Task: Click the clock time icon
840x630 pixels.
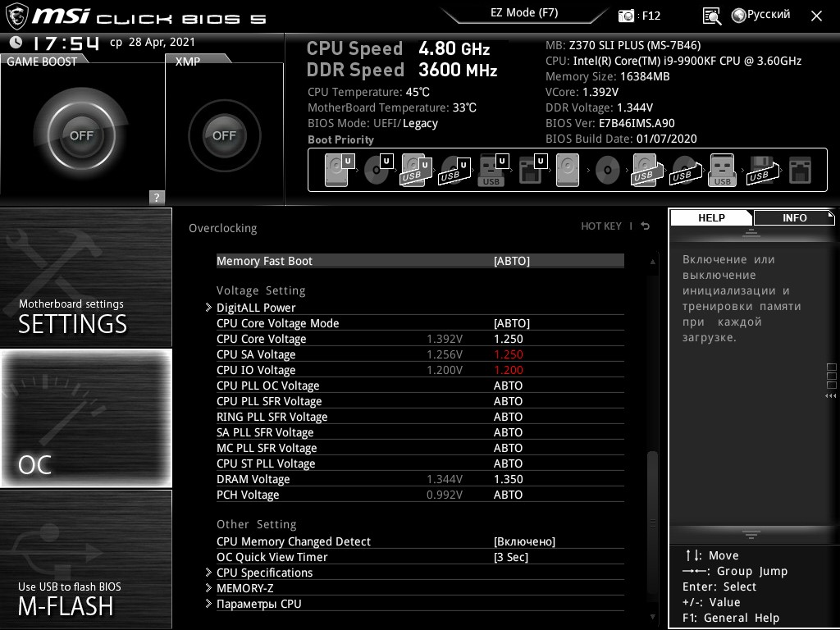Action: tap(16, 42)
